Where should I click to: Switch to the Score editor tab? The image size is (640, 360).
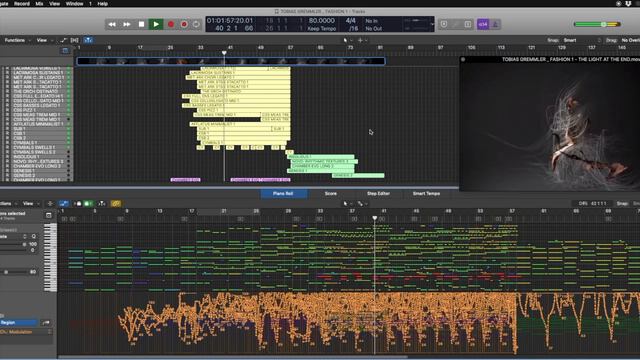click(331, 193)
